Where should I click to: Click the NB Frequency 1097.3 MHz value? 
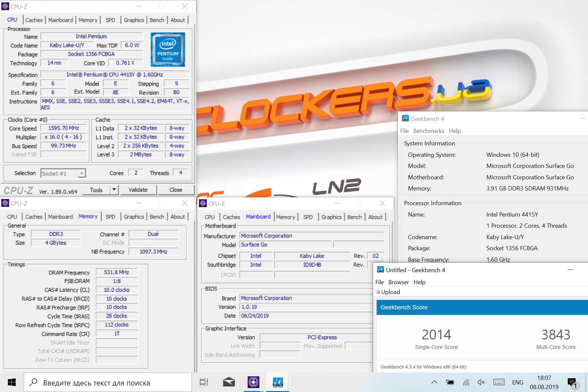[153, 252]
